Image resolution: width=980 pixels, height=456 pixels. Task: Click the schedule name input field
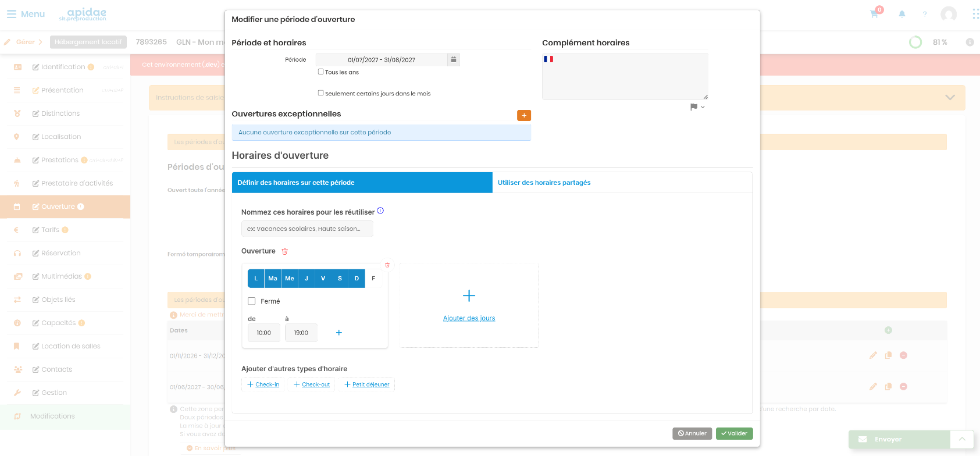click(x=307, y=229)
